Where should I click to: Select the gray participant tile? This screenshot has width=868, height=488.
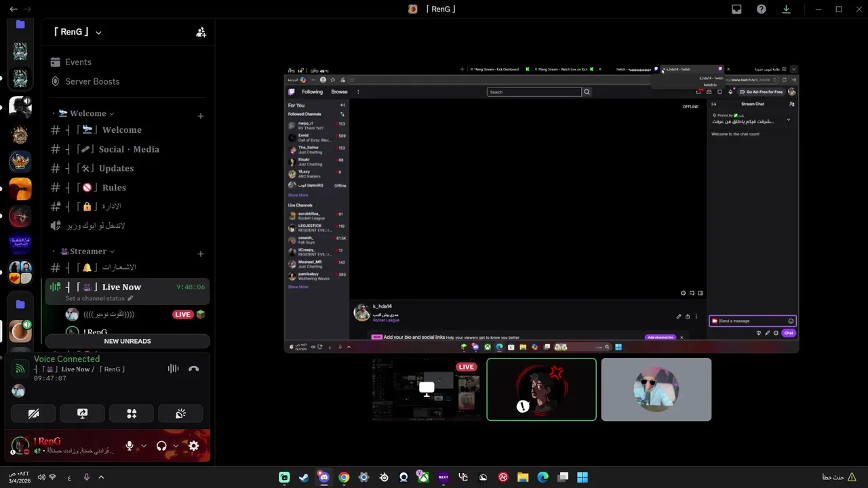pyautogui.click(x=656, y=390)
